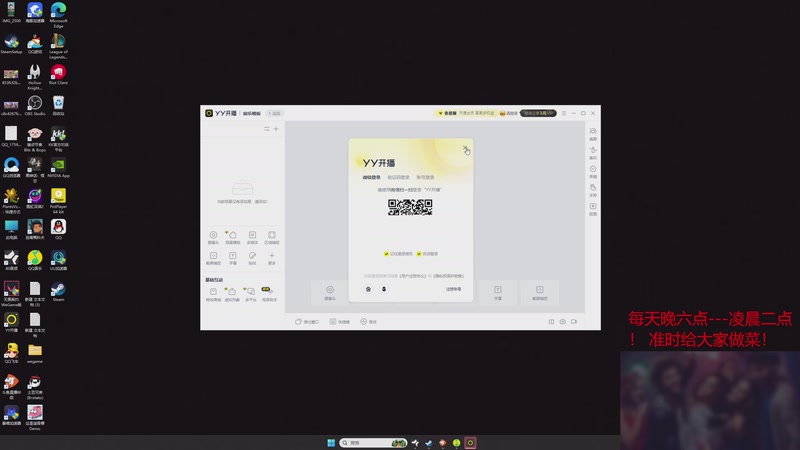This screenshot has width=800, height=450.
Task: Close the YY开播 login dialog
Action: click(x=465, y=148)
